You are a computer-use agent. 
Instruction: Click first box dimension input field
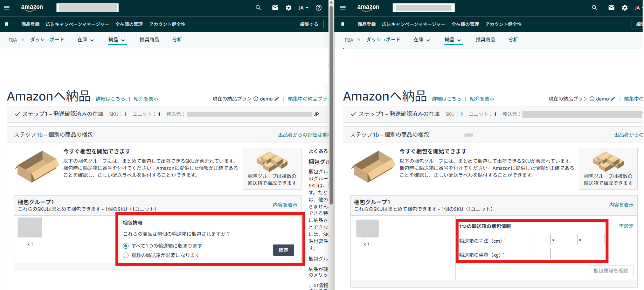[x=539, y=240]
